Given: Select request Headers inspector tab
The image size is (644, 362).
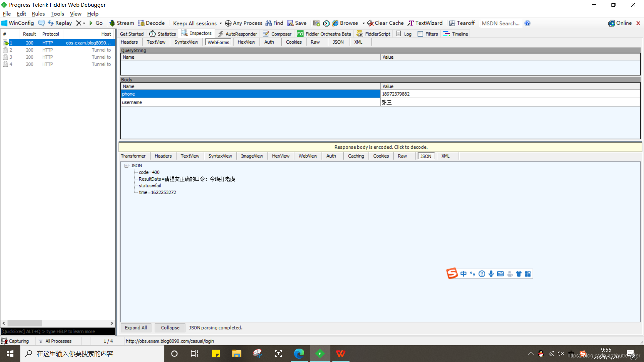Looking at the screenshot, I should [129, 42].
